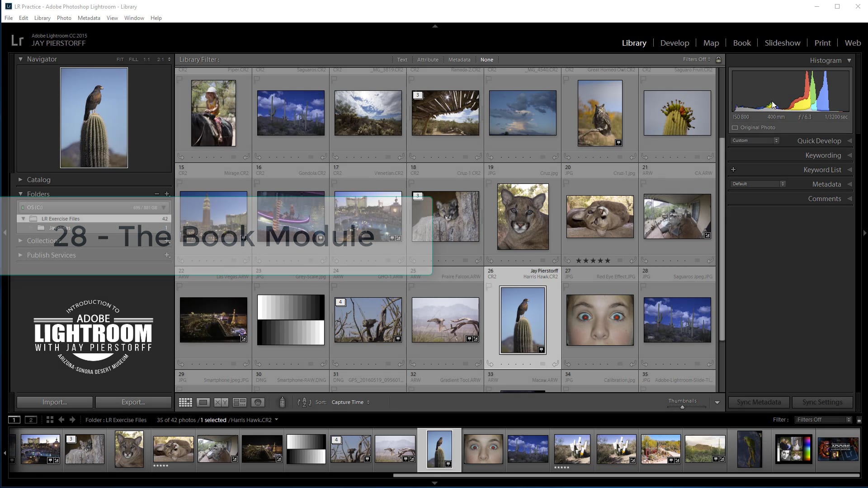Toggle the Original Photo checkbox

tap(735, 127)
